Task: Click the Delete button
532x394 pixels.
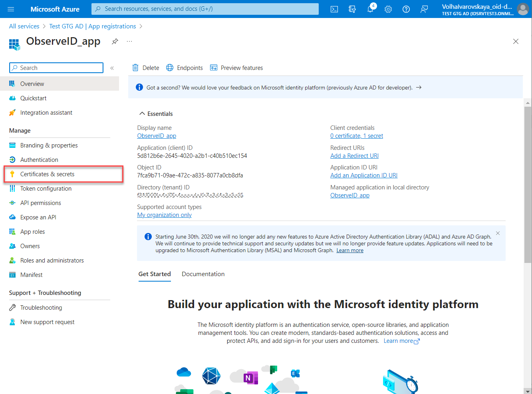Action: pos(146,68)
